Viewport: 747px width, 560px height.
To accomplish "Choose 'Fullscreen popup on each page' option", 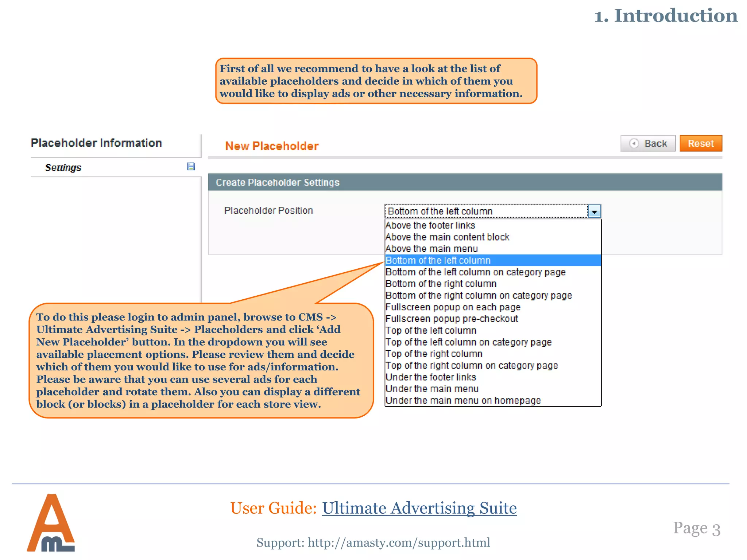I will click(493, 307).
